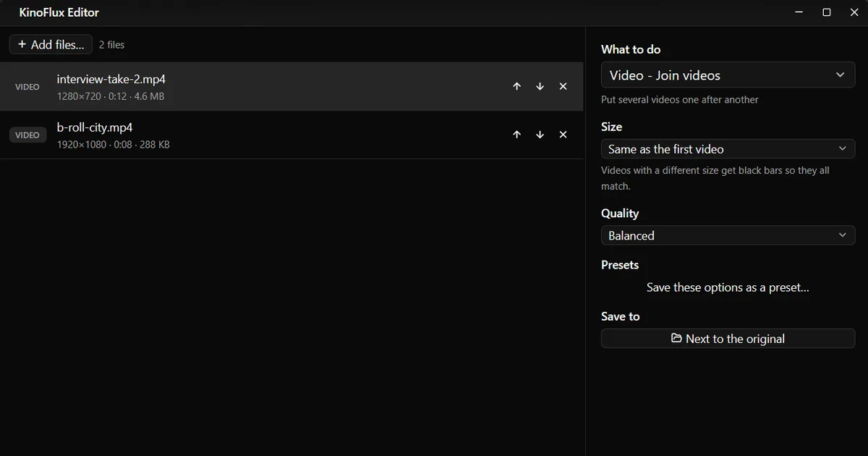Move b-roll-city.mp4 down in the list

click(540, 135)
